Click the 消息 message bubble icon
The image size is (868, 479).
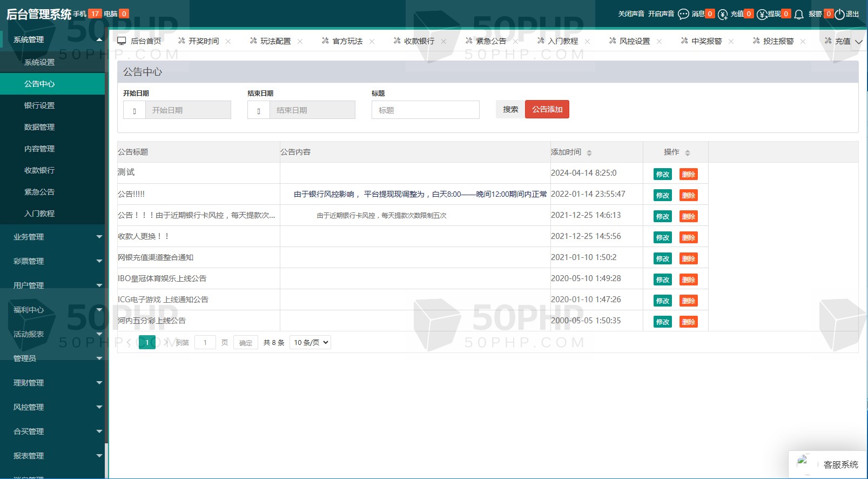[683, 14]
